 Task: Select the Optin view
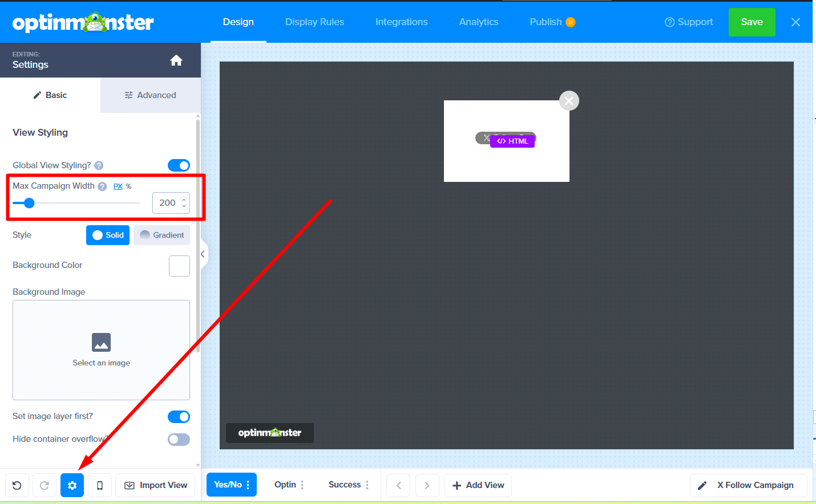click(285, 485)
